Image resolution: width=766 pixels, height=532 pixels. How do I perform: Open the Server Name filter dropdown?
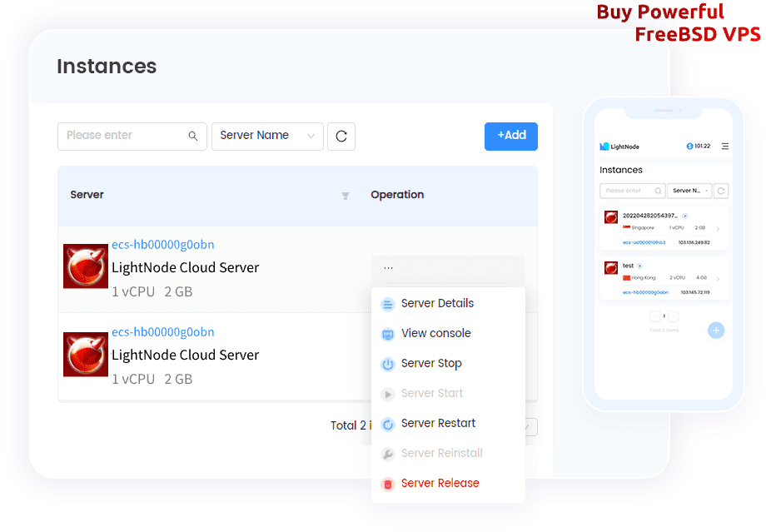point(267,136)
